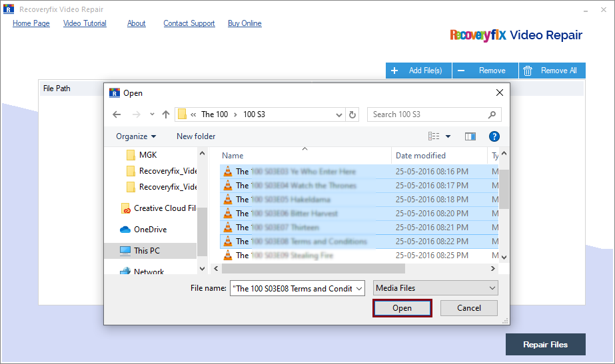Click the file list scroll up arrow
Image resolution: width=615 pixels, height=364 pixels.
(x=504, y=153)
